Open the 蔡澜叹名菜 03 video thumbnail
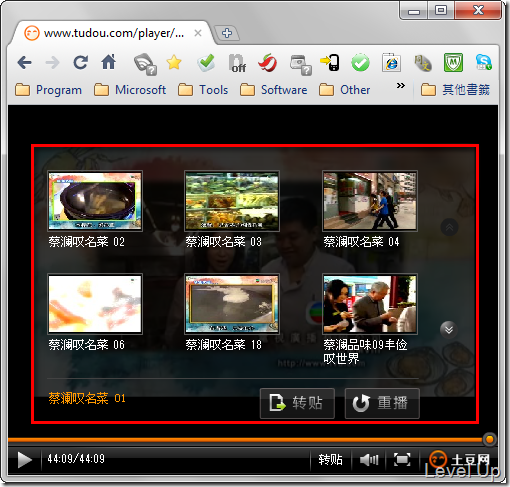This screenshot has width=510, height=487. 232,201
